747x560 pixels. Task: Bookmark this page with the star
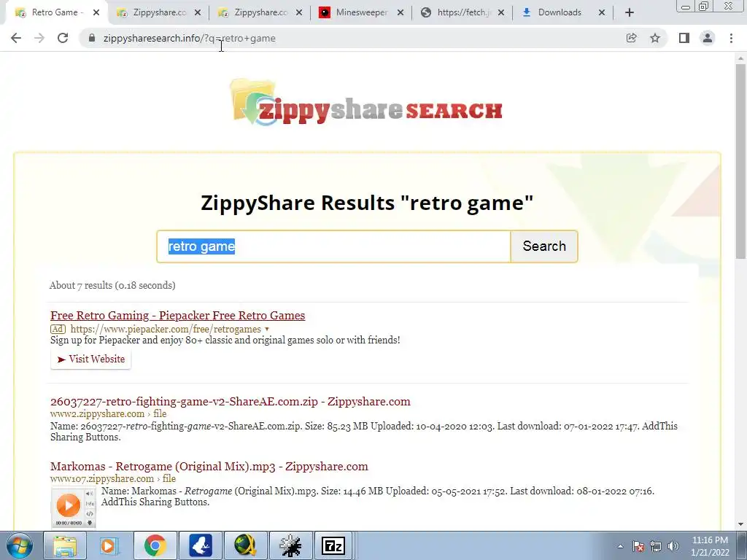[x=656, y=38]
